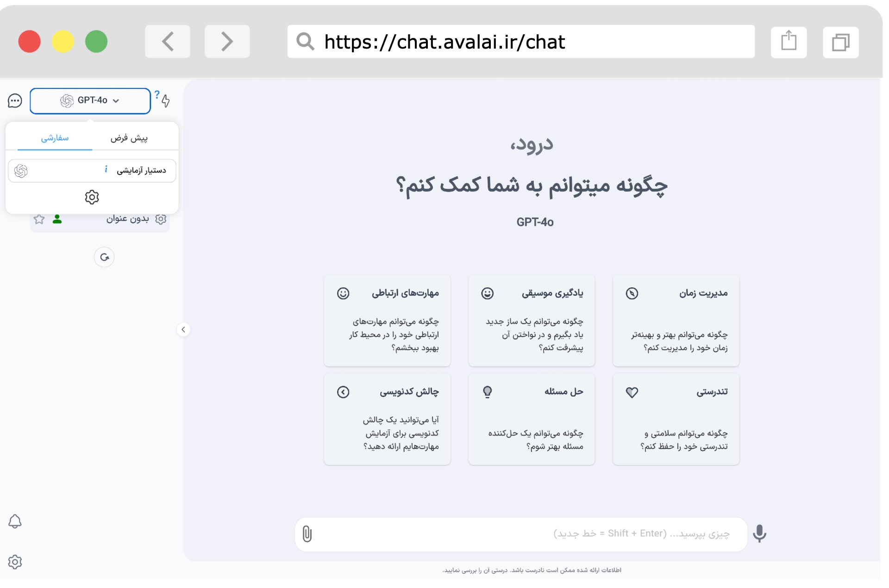Attach a file with the paperclip icon

point(307,534)
